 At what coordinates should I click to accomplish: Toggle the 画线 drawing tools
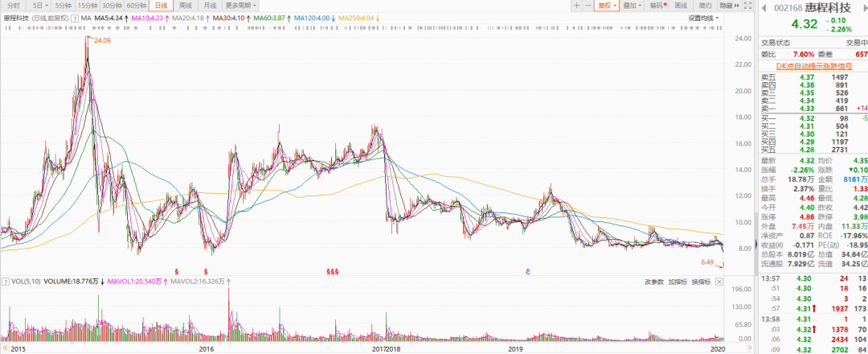(681, 6)
